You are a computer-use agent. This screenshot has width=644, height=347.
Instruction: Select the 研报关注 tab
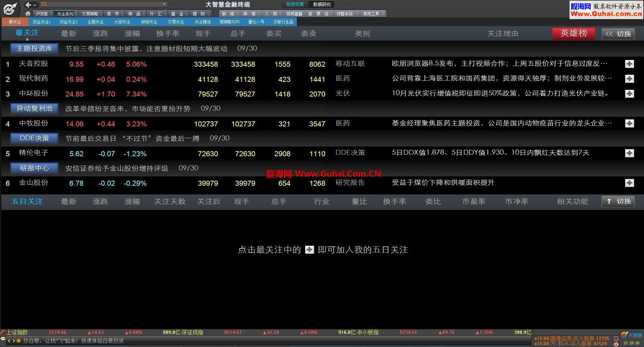click(x=149, y=22)
